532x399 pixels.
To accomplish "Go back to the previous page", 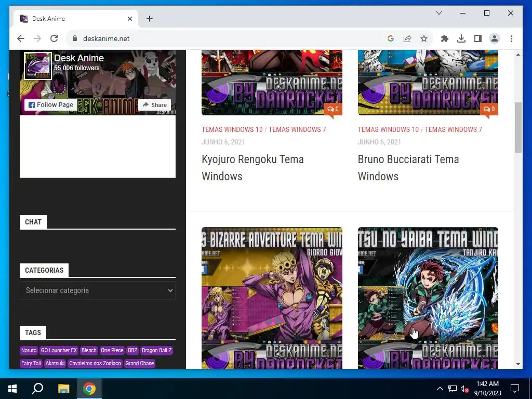I will tap(21, 38).
